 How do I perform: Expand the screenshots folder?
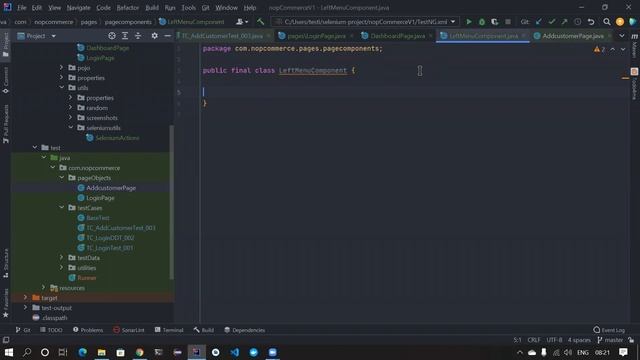(71, 118)
